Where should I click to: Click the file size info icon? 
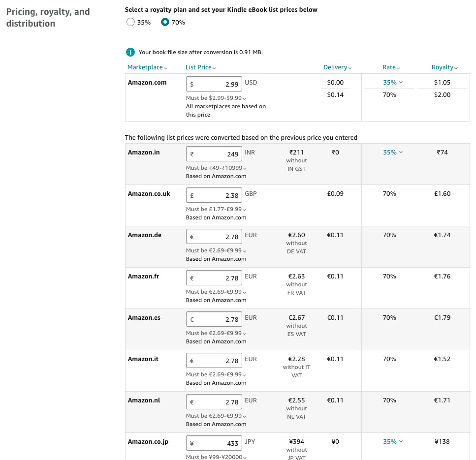[x=130, y=52]
